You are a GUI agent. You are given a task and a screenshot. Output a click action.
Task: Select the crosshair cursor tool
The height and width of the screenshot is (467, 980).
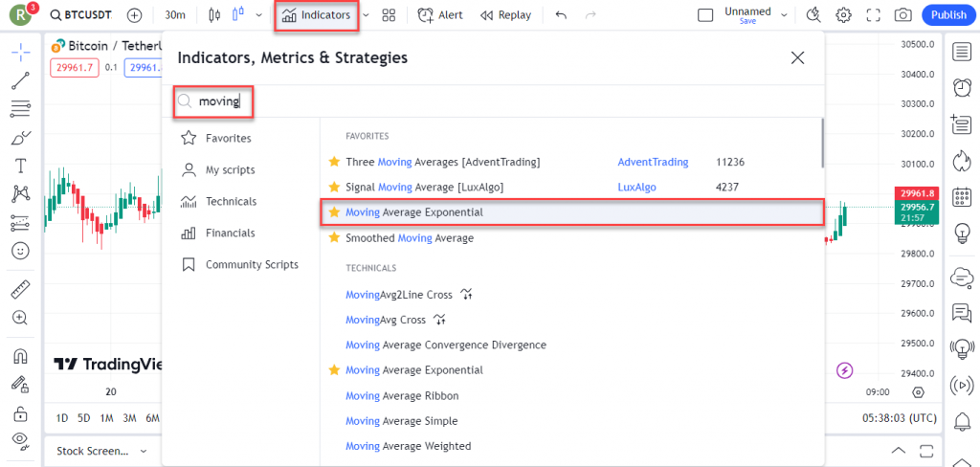click(x=21, y=54)
